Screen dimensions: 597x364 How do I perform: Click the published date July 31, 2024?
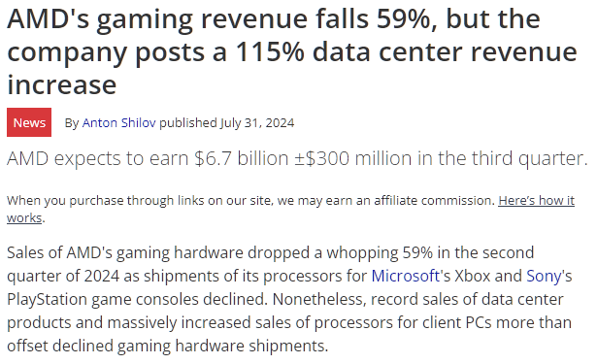click(x=257, y=122)
